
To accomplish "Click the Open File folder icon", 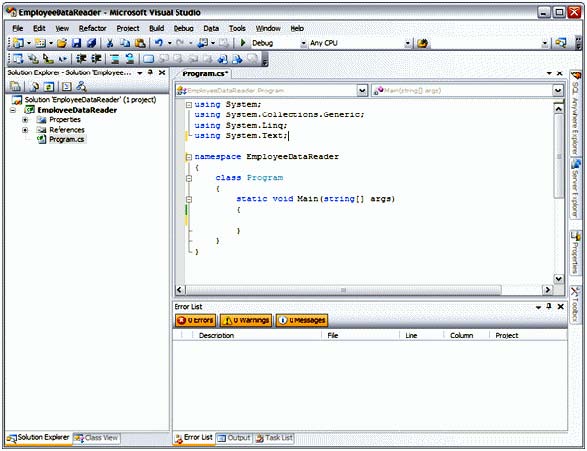I will (62, 43).
